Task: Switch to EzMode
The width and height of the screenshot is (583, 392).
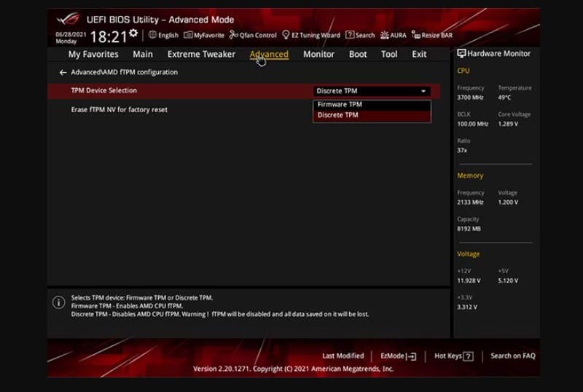Action: [398, 356]
